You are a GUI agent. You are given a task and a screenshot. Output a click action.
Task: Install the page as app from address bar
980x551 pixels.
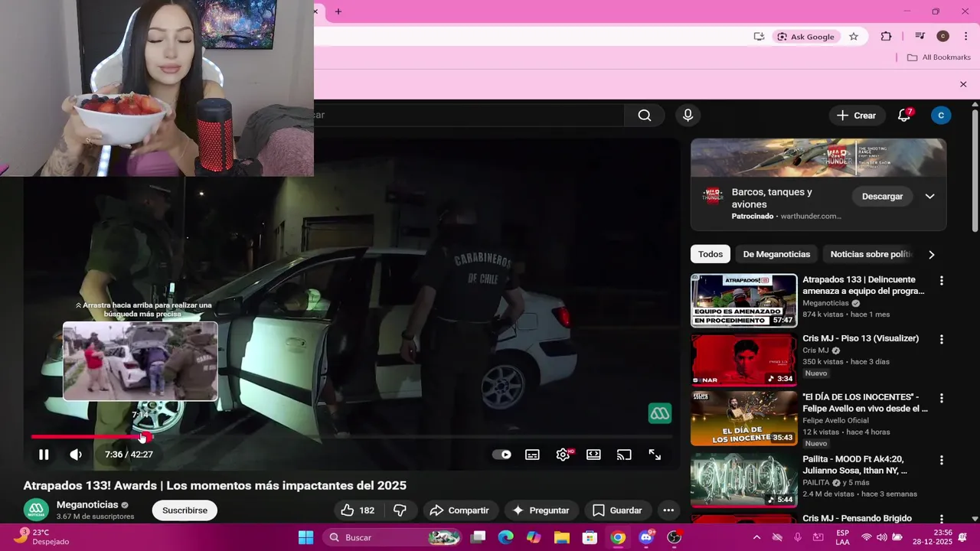point(759,37)
